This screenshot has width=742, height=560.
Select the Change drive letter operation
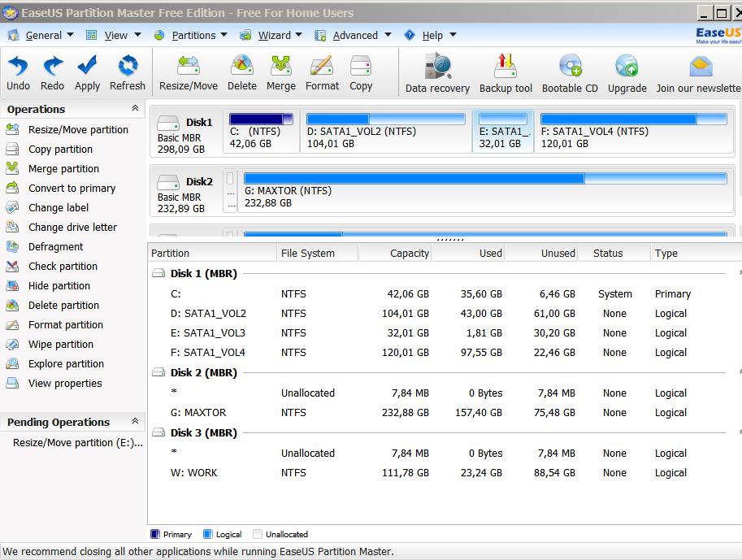tap(61, 228)
